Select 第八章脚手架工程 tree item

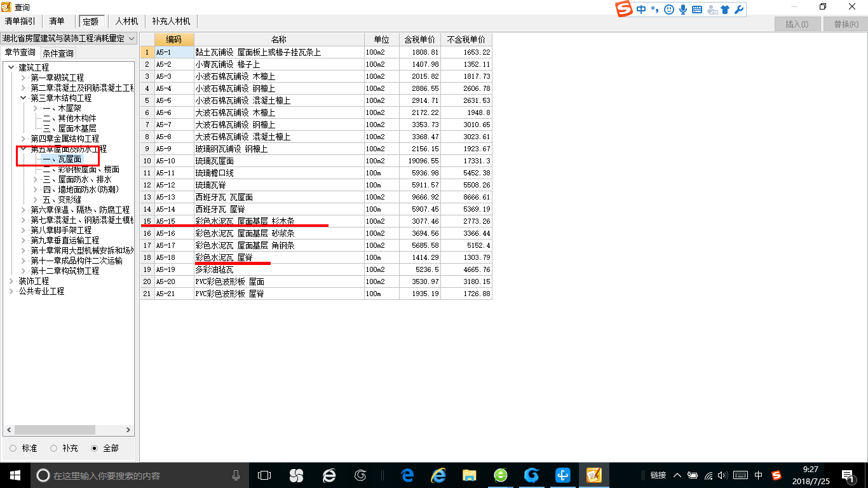pos(61,230)
